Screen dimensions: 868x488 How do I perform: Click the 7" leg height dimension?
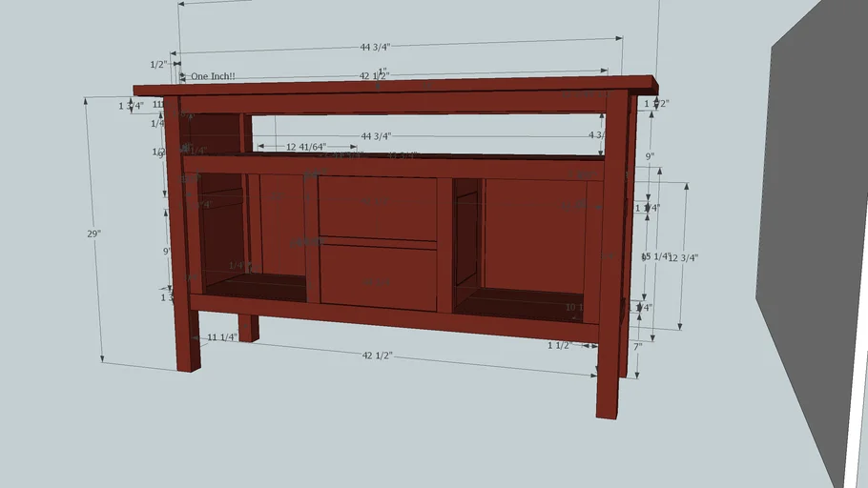click(637, 346)
